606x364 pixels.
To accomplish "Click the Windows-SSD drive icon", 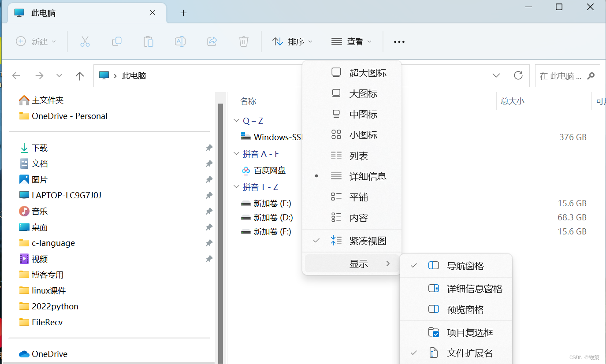I will pos(246,137).
